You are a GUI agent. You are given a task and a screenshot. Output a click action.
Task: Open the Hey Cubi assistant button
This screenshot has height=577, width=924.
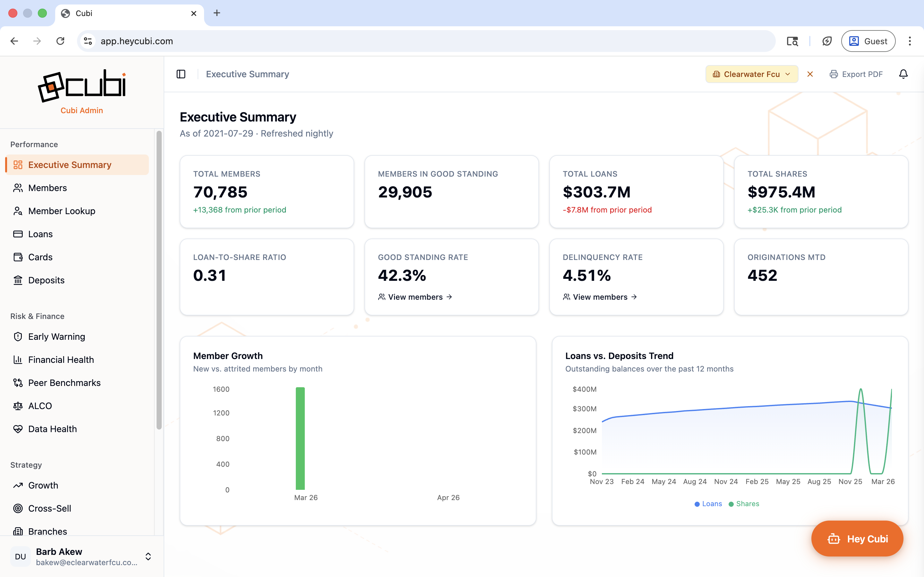click(857, 539)
